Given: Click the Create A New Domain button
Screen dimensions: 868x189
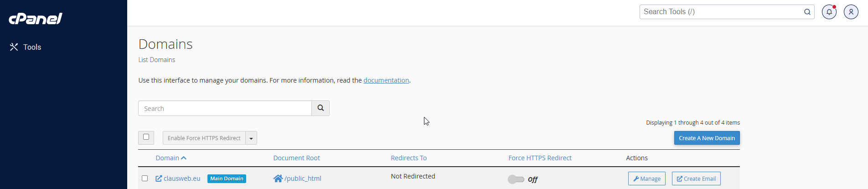Looking at the screenshot, I should (707, 138).
